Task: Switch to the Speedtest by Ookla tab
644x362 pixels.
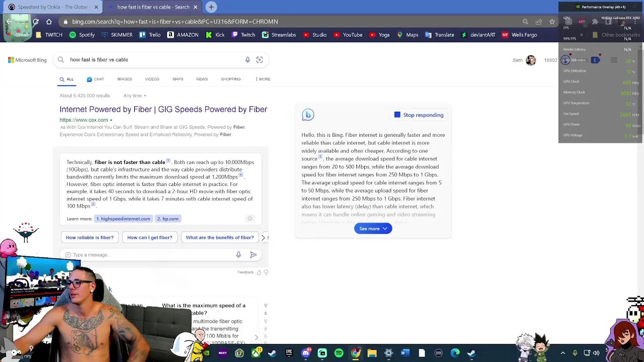Action: pyautogui.click(x=52, y=7)
